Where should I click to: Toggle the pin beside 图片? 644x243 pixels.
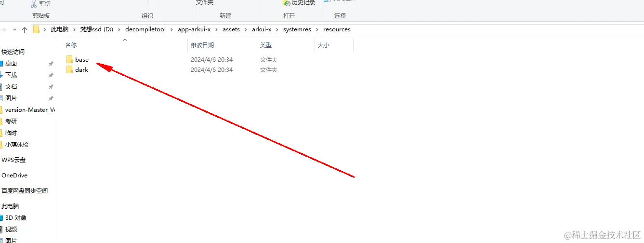point(51,98)
